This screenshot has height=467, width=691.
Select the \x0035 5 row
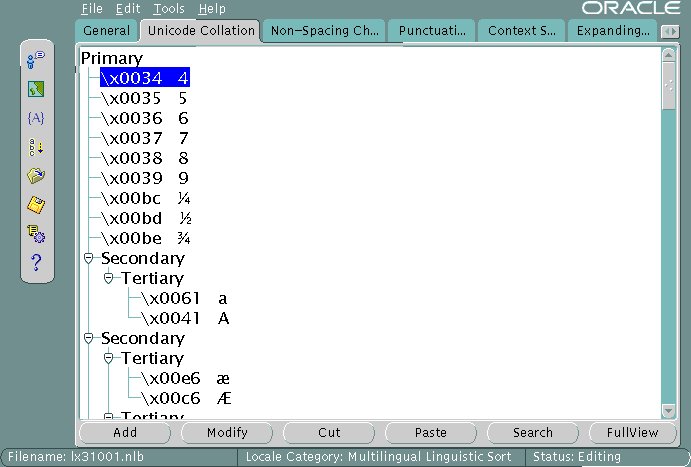pos(144,98)
